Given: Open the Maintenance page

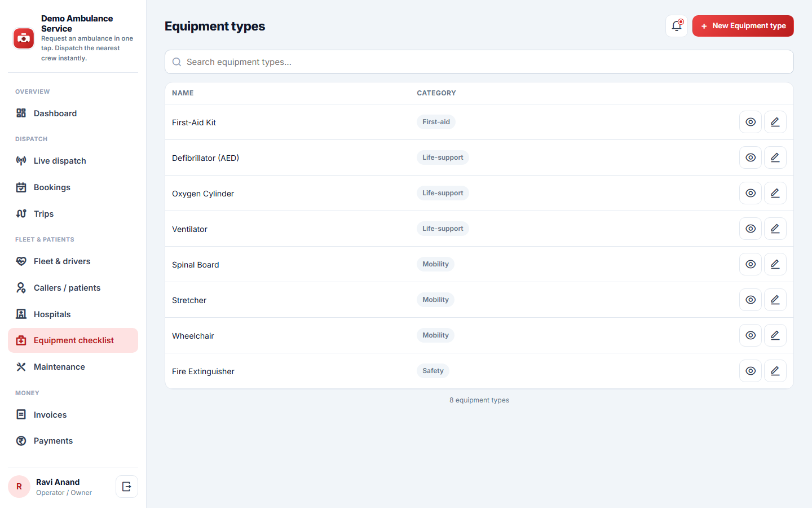Looking at the screenshot, I should [73, 367].
